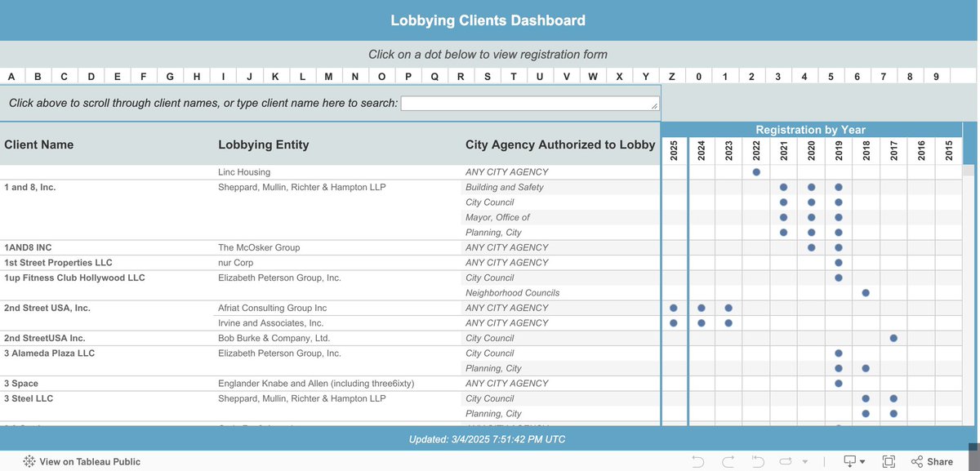Enter full screen mode icon
The width and height of the screenshot is (980, 471).
point(889,461)
